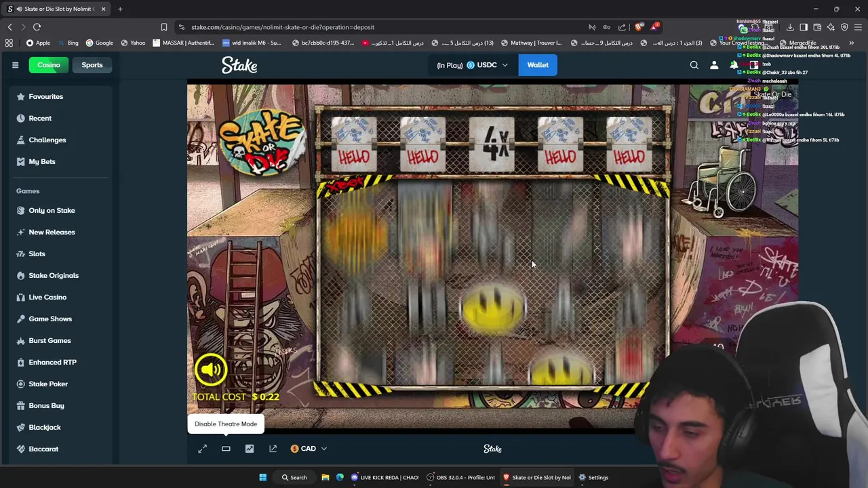Open taskbar Search box

tap(294, 477)
